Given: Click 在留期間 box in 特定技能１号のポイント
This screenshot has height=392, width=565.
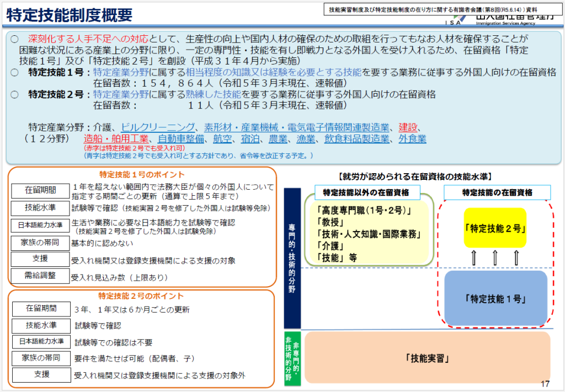Looking at the screenshot, I should 40,191.
